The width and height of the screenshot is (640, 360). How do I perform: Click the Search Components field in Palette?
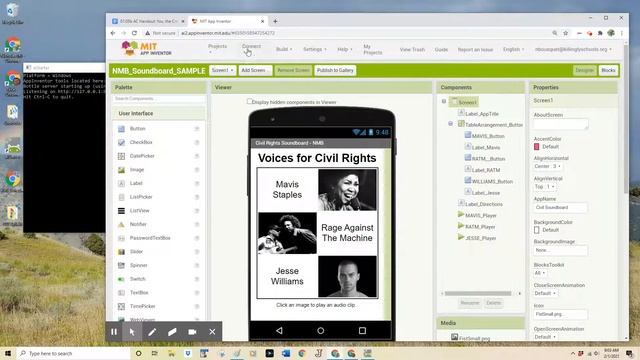[x=159, y=99]
